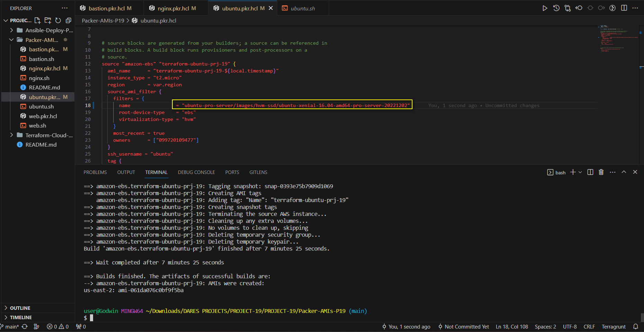Open the notifications bell
This screenshot has width=644, height=332.
click(636, 326)
